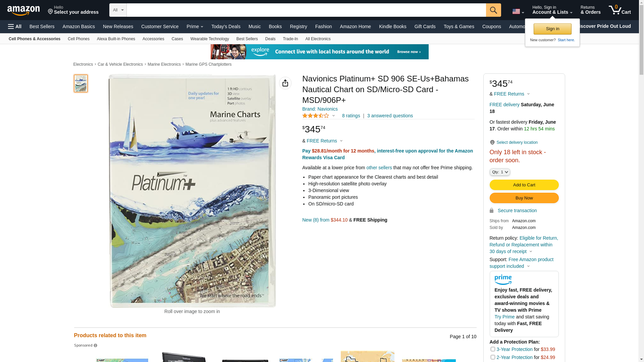644x362 pixels.
Task: Click the star rating icons
Action: (316, 116)
